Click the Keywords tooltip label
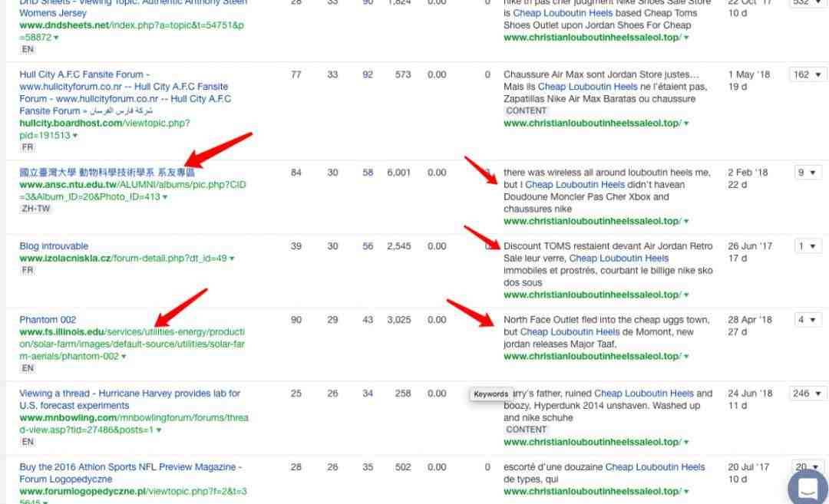 490,394
